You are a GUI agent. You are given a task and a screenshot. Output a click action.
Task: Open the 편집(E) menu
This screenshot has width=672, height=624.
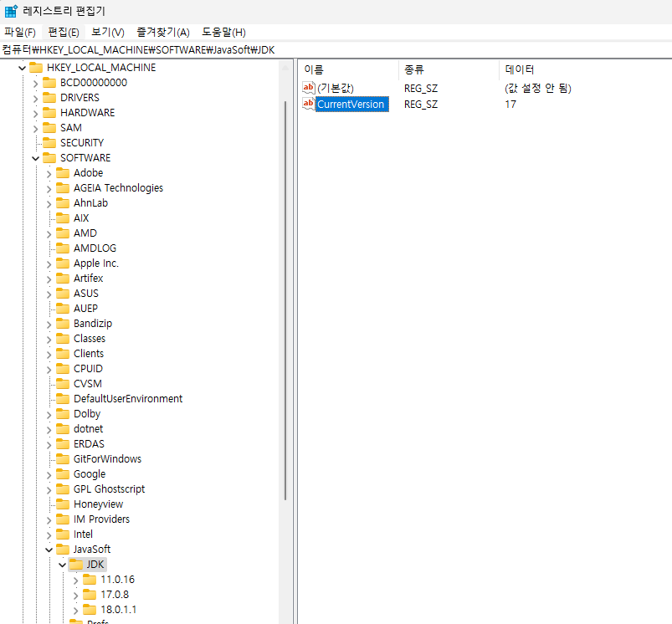[64, 33]
